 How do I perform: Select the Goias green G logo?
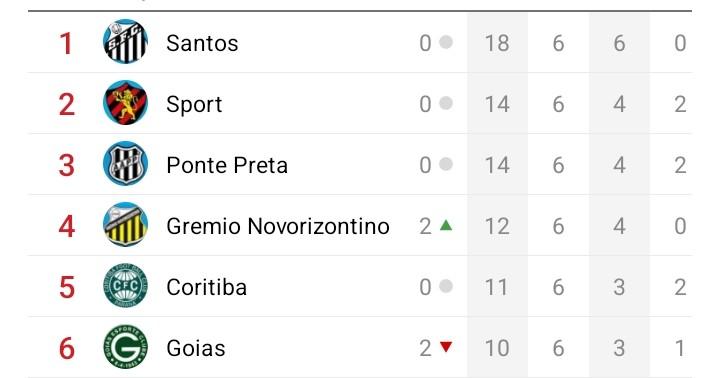[125, 347]
